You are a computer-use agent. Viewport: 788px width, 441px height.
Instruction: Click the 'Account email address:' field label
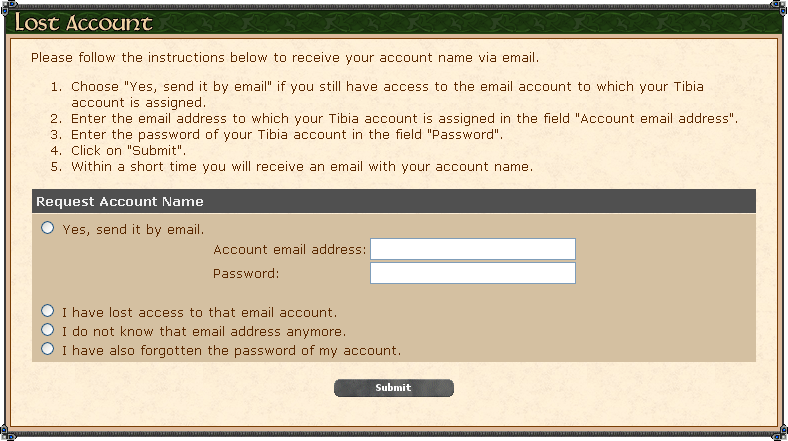tap(289, 250)
